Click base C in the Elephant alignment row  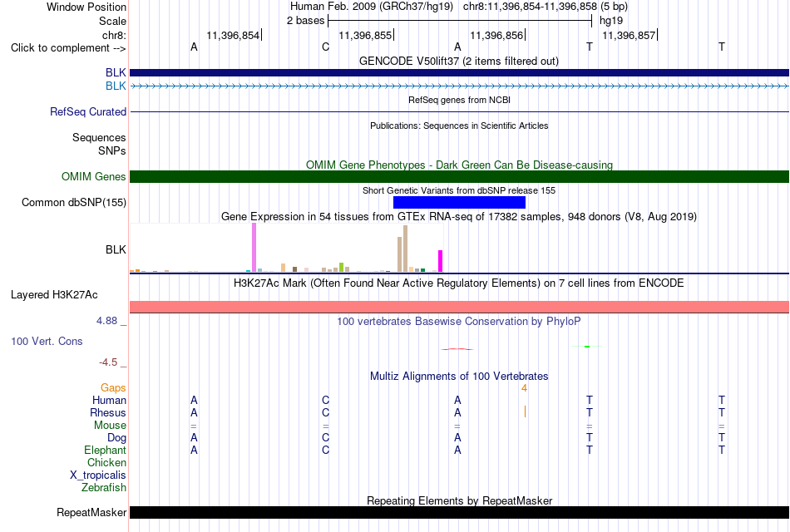point(325,450)
